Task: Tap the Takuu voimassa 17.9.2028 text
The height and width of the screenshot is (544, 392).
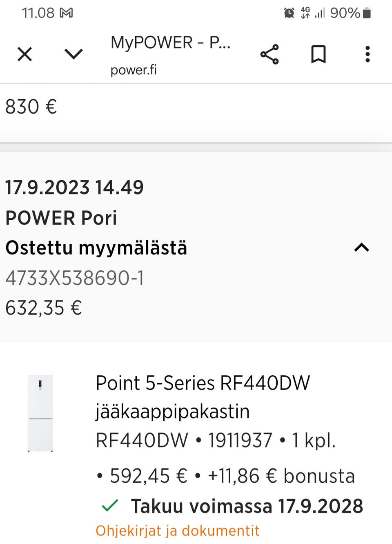Action: pos(247,506)
